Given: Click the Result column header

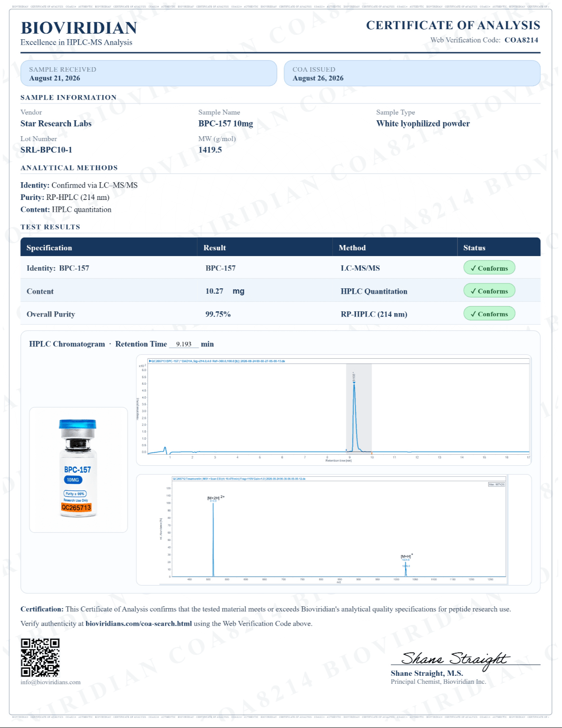Looking at the screenshot, I should tap(215, 248).
